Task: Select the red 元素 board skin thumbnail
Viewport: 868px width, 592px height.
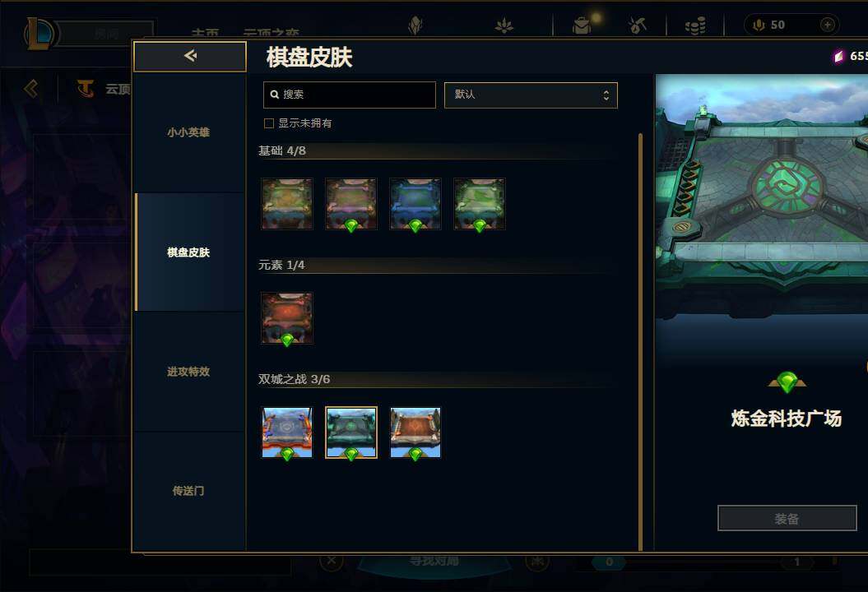Action: [x=287, y=319]
